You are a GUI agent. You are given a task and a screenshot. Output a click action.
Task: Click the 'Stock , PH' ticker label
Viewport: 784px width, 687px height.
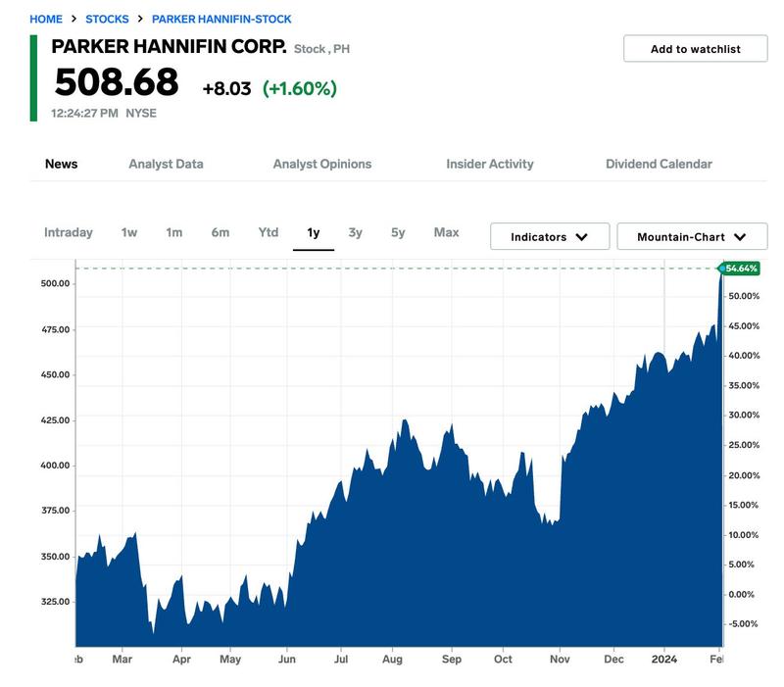tap(321, 49)
